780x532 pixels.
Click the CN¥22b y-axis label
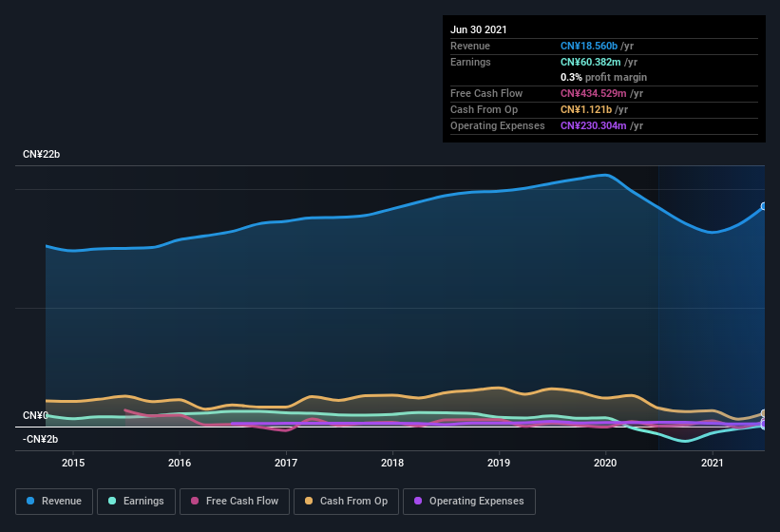point(41,154)
